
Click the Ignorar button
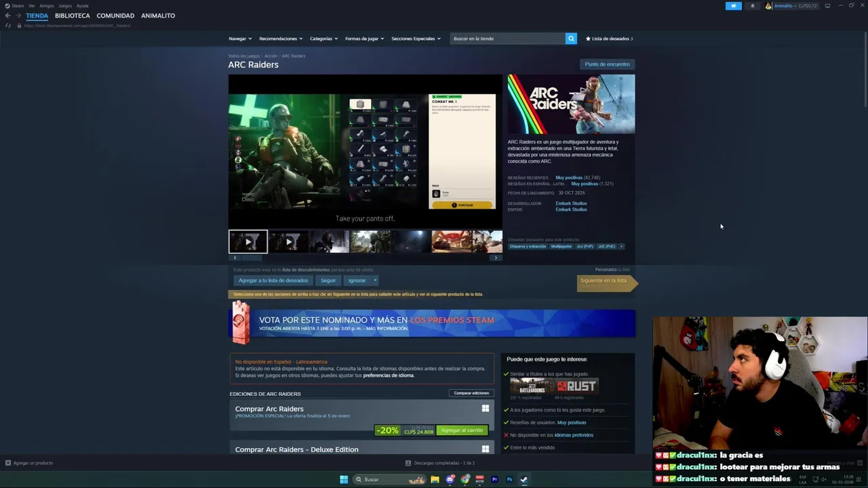click(357, 281)
